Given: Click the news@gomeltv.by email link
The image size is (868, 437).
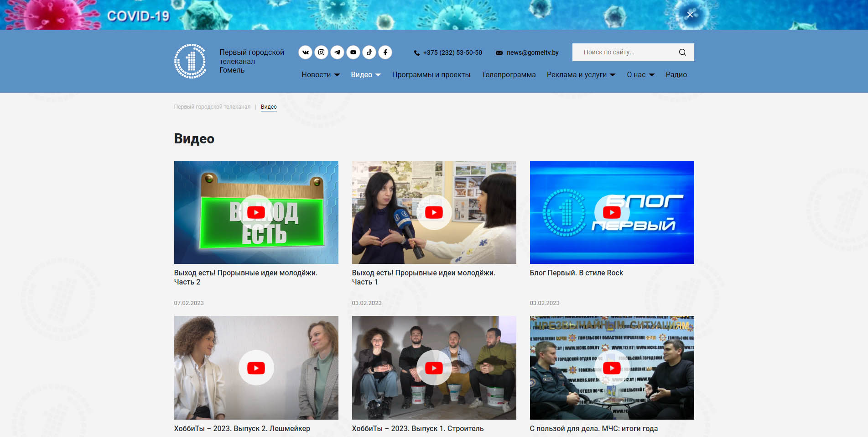Looking at the screenshot, I should point(532,53).
